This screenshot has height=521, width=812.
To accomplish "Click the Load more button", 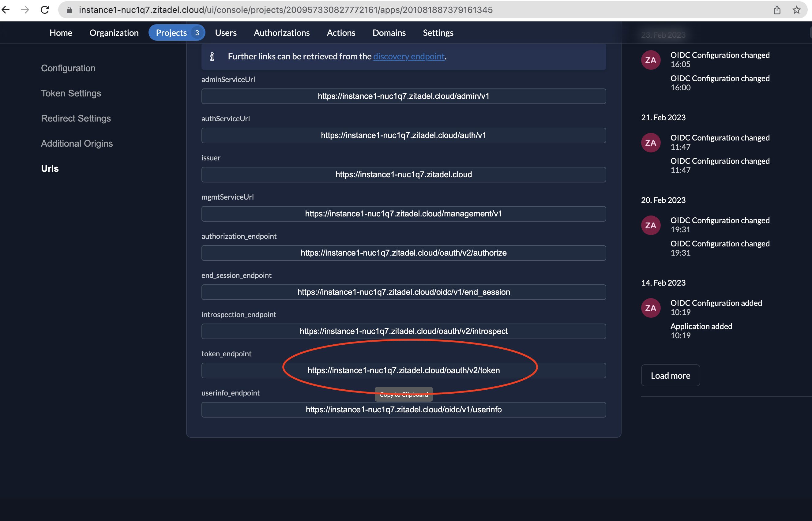I will 670,375.
